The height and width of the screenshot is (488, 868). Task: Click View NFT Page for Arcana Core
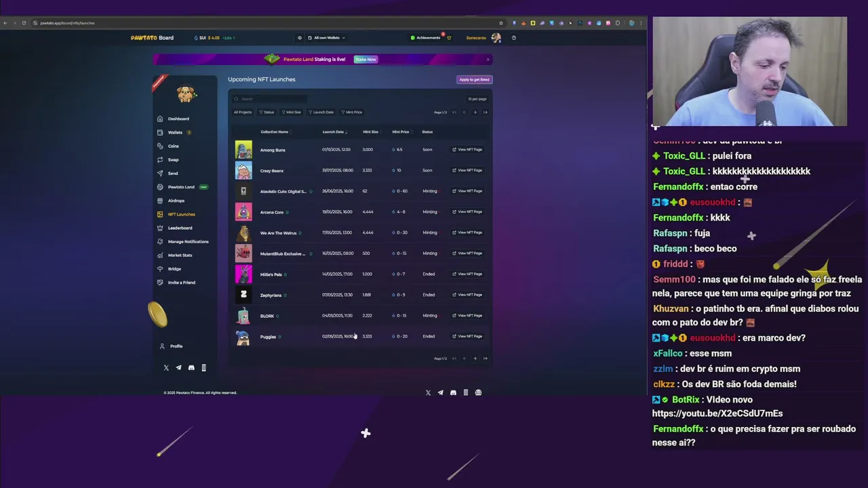(x=467, y=212)
